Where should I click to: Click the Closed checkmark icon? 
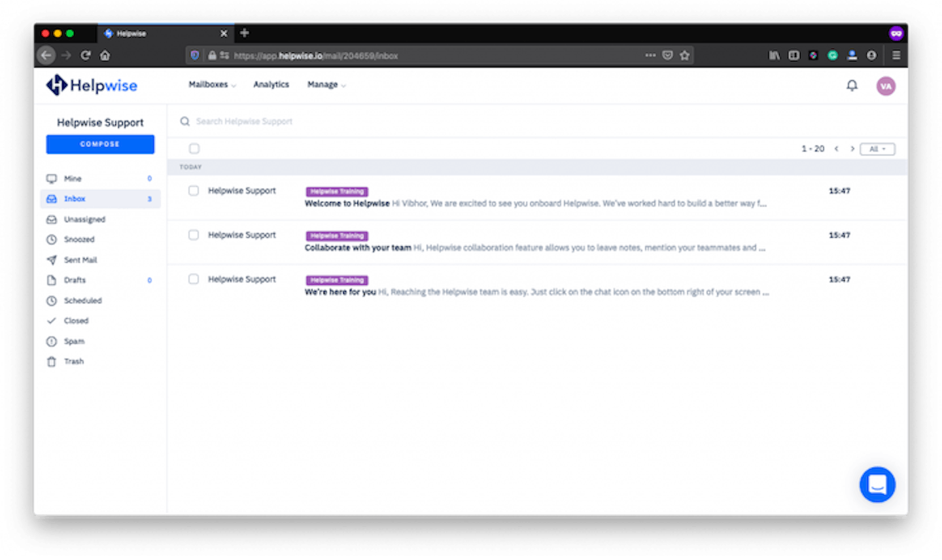(x=52, y=321)
